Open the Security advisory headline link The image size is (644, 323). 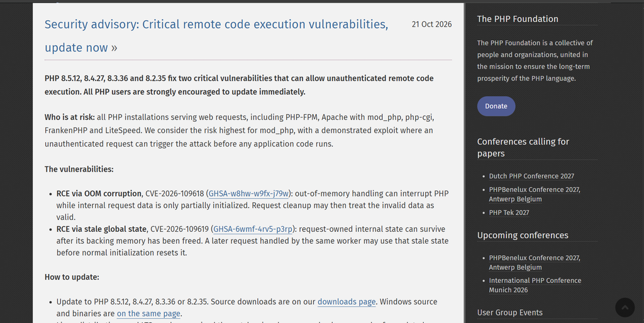click(216, 36)
